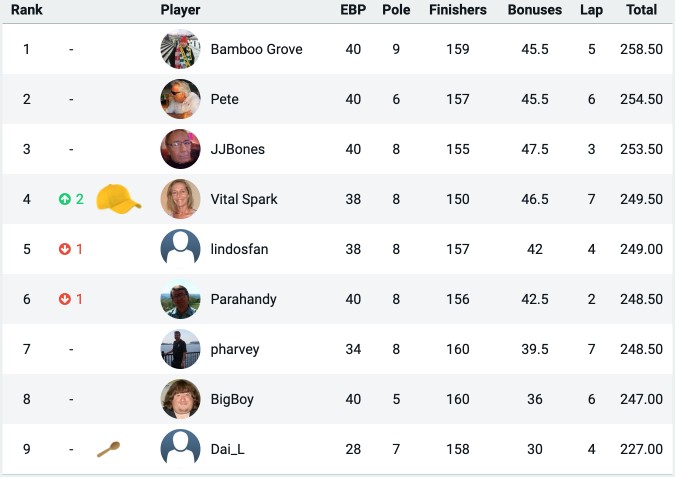Click the Rank column header

click(x=27, y=10)
